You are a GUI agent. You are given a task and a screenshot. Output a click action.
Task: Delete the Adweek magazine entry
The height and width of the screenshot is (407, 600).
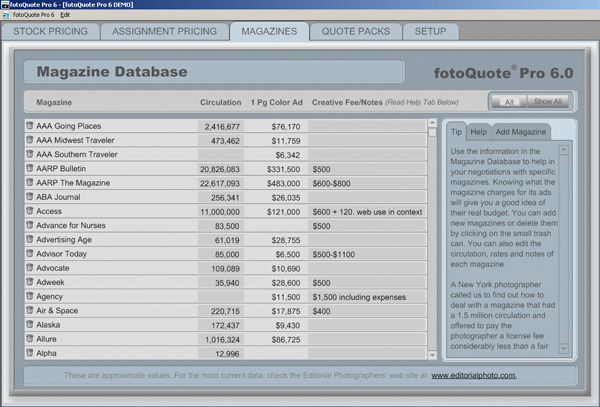[31, 284]
